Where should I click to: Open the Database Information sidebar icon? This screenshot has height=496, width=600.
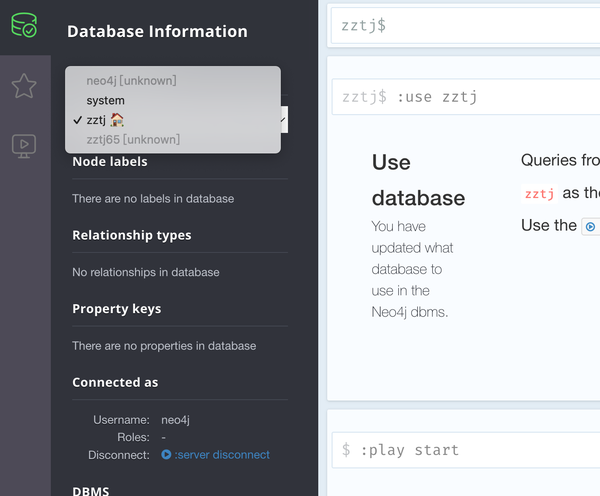tap(24, 25)
